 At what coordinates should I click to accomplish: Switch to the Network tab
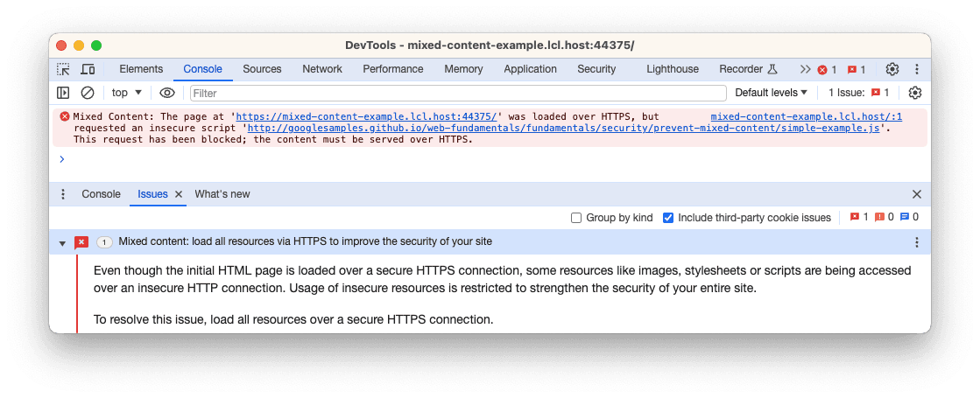(322, 69)
